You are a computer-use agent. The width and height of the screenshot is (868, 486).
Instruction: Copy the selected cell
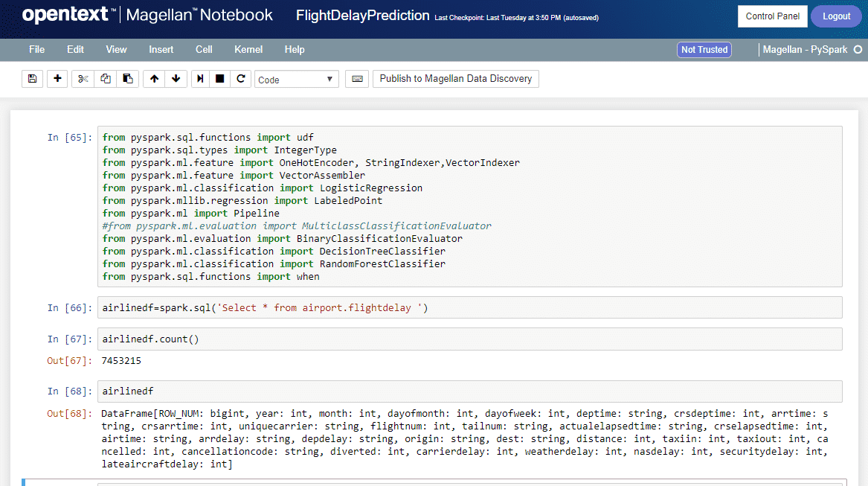click(104, 78)
